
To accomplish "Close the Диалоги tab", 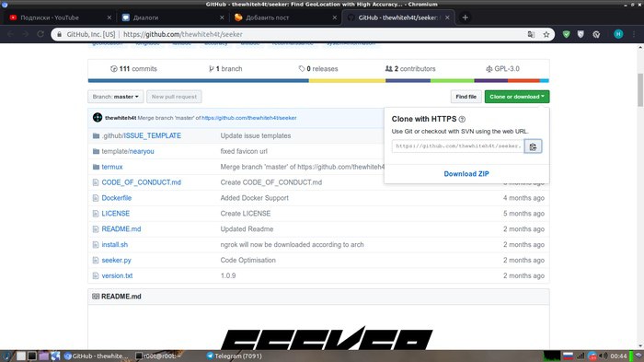I will pos(222,18).
